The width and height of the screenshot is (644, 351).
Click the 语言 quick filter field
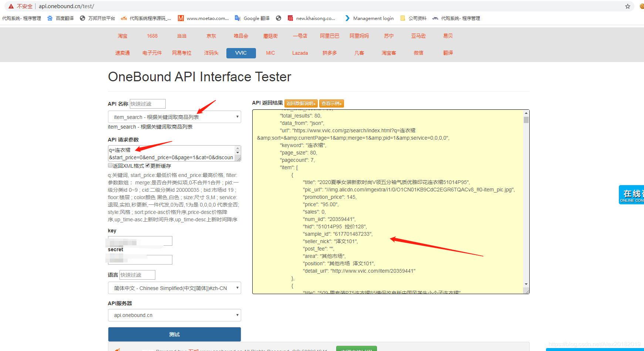137,275
